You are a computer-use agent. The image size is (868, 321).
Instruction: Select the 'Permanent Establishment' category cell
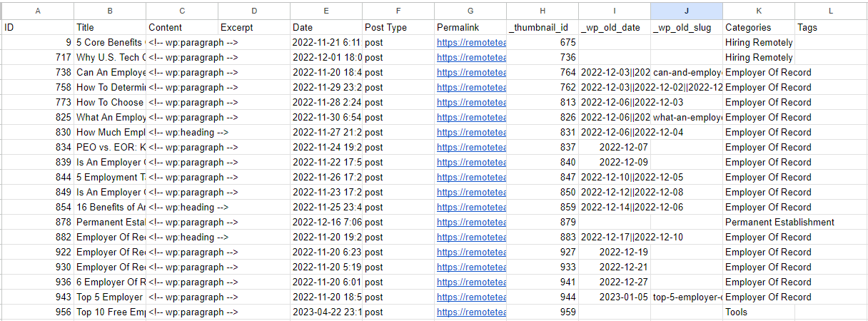(x=779, y=223)
